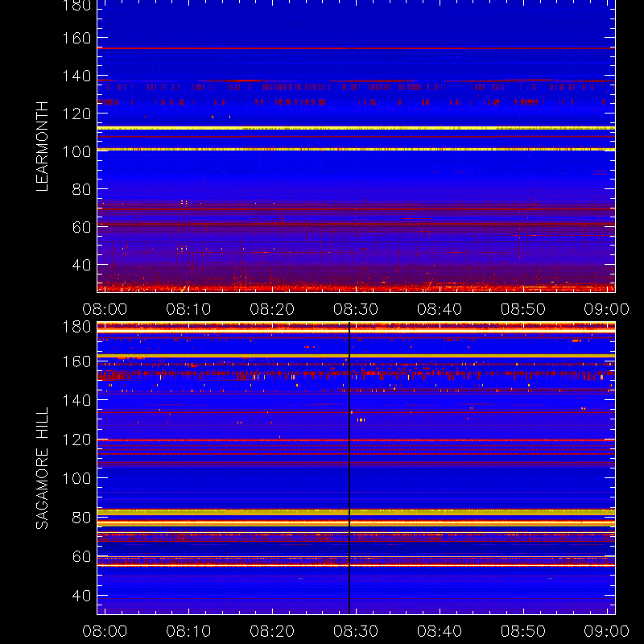
Task: Select the 120 frequency label on the Learmonth plot
Action: tap(76, 114)
